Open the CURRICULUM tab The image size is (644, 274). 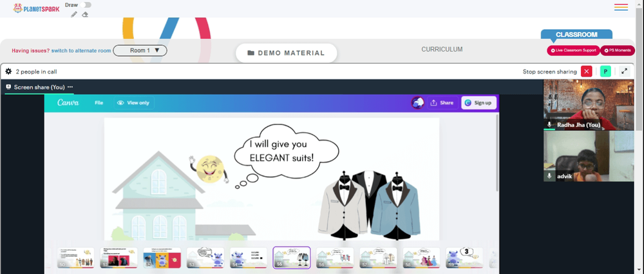tap(442, 50)
